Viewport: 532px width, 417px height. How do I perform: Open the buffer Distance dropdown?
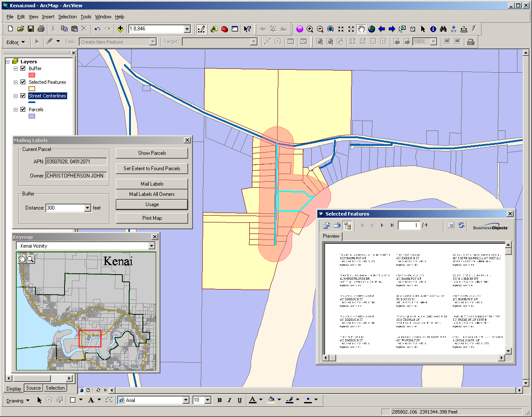pyautogui.click(x=88, y=208)
